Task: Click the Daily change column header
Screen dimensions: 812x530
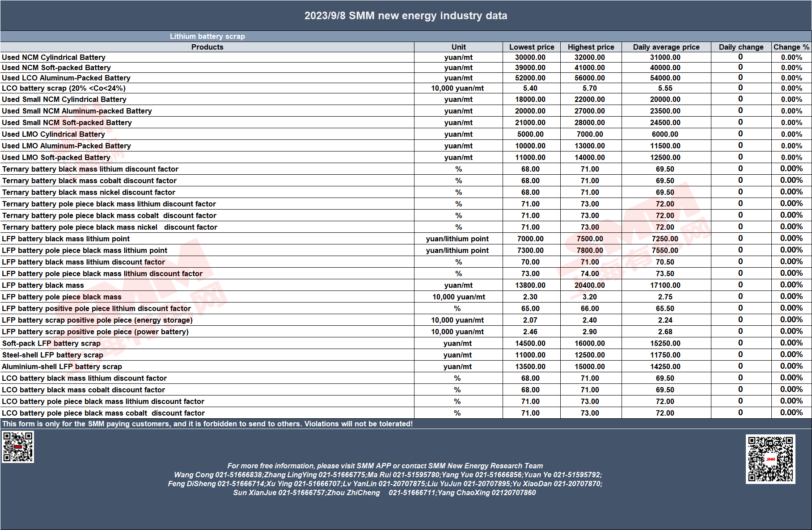Action: pos(741,47)
